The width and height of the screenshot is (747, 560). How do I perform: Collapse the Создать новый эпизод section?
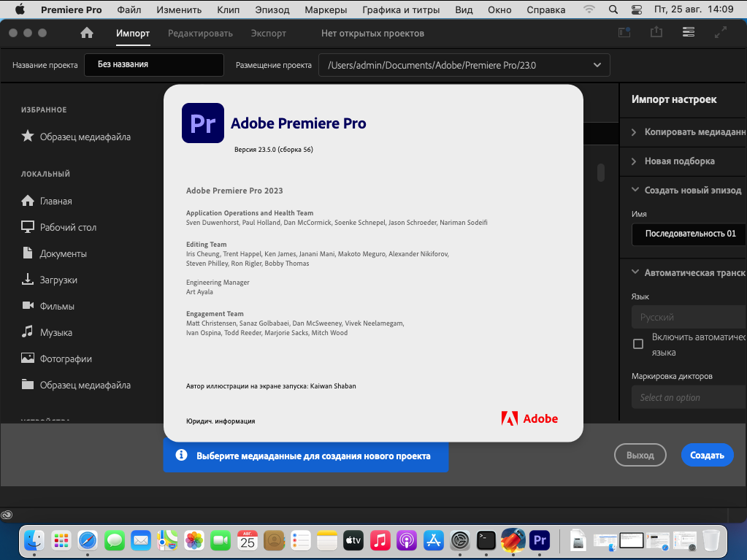click(686, 190)
